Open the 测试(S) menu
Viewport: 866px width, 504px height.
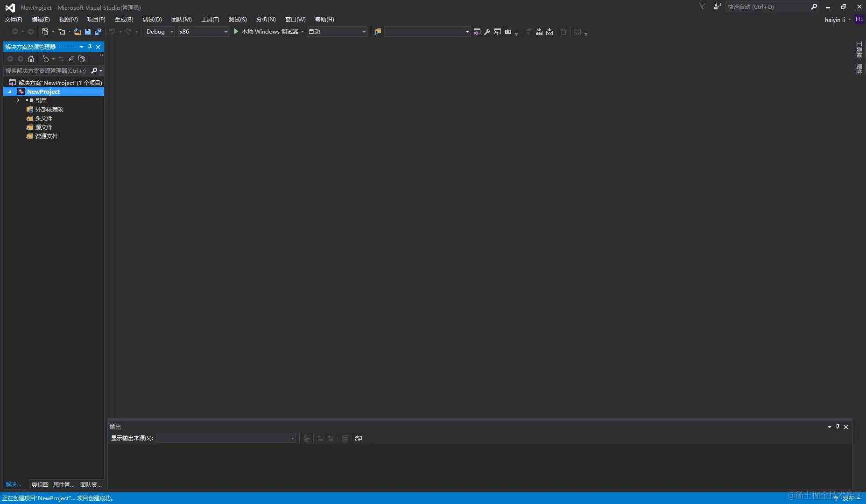tap(238, 19)
